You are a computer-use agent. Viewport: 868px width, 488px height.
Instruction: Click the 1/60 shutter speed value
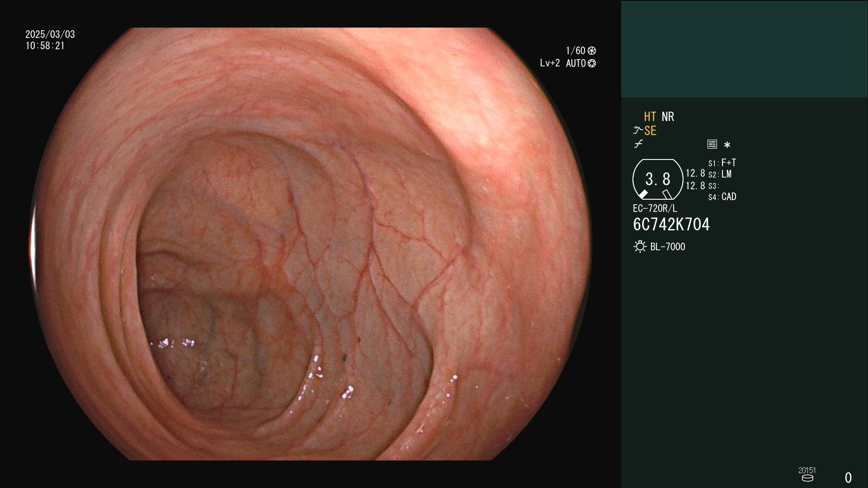pos(576,51)
